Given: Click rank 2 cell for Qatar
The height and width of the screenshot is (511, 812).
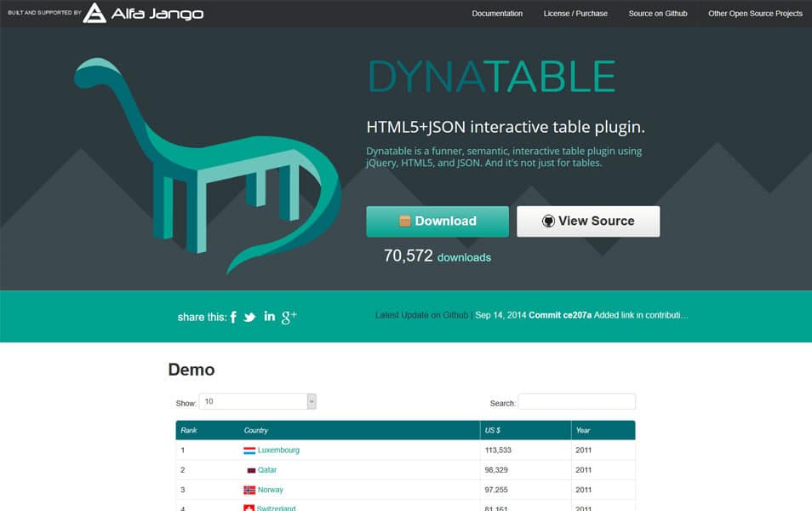Looking at the screenshot, I should click(x=182, y=469).
